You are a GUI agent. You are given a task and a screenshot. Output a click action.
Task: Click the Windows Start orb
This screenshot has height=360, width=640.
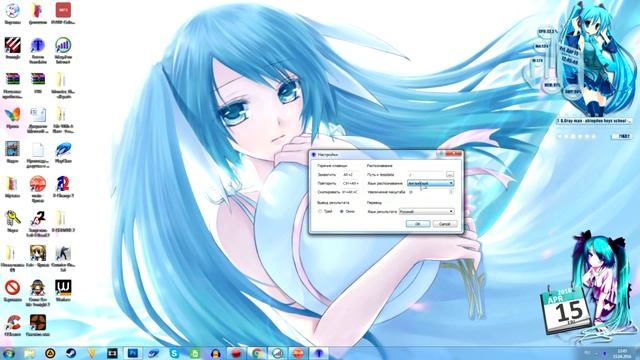click(x=8, y=353)
